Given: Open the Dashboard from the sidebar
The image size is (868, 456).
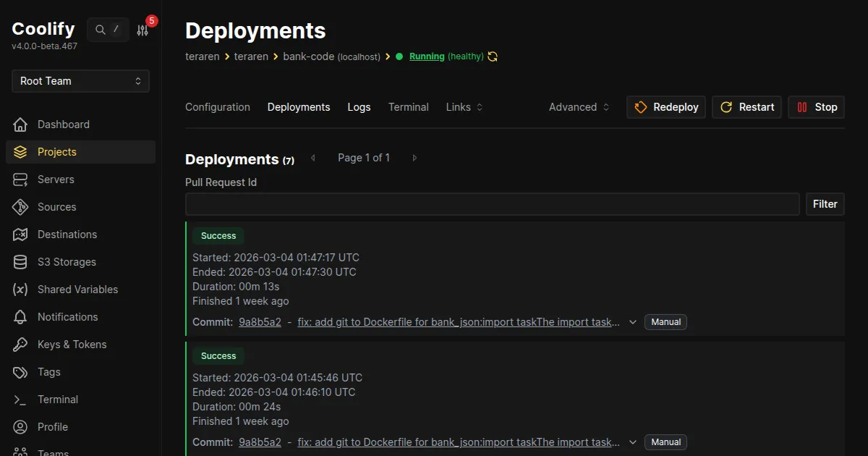Looking at the screenshot, I should pyautogui.click(x=63, y=124).
